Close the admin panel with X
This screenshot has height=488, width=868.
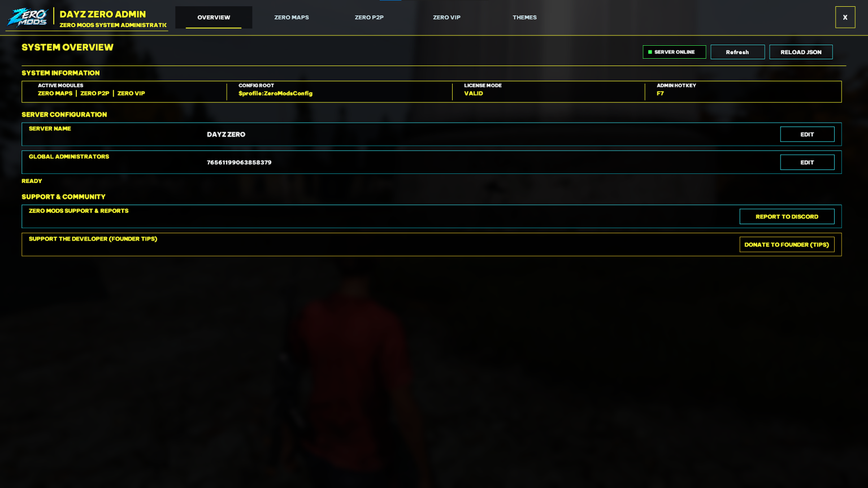(845, 18)
